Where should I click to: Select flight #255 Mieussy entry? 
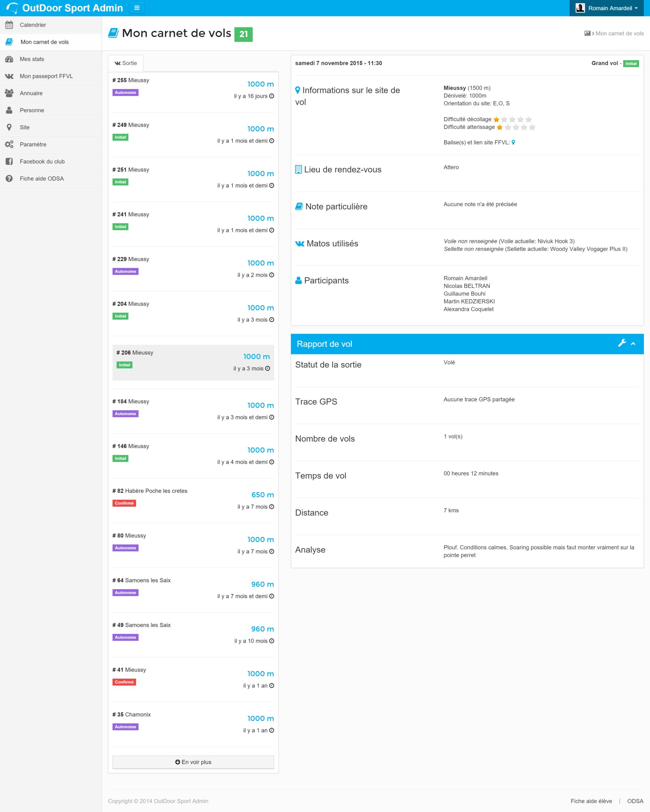coord(193,89)
